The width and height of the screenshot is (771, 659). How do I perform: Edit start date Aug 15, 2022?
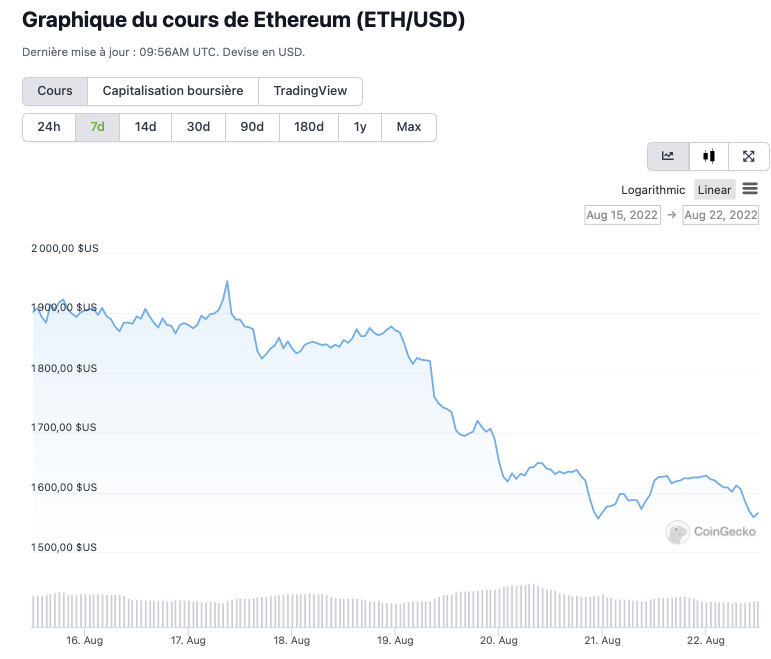[x=622, y=214]
